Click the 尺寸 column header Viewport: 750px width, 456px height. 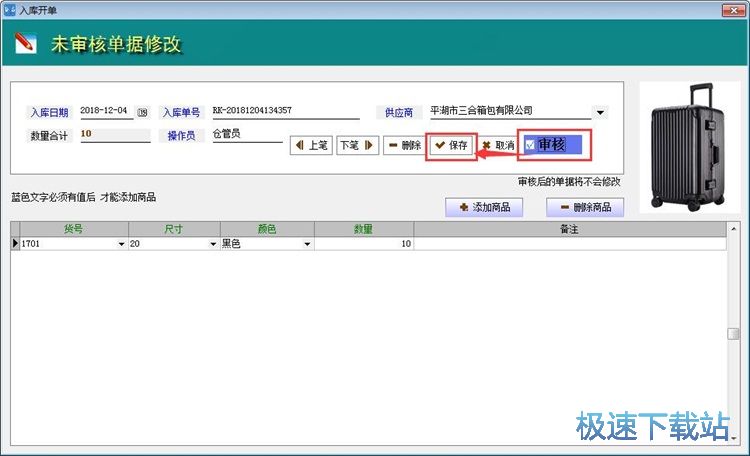(x=174, y=229)
